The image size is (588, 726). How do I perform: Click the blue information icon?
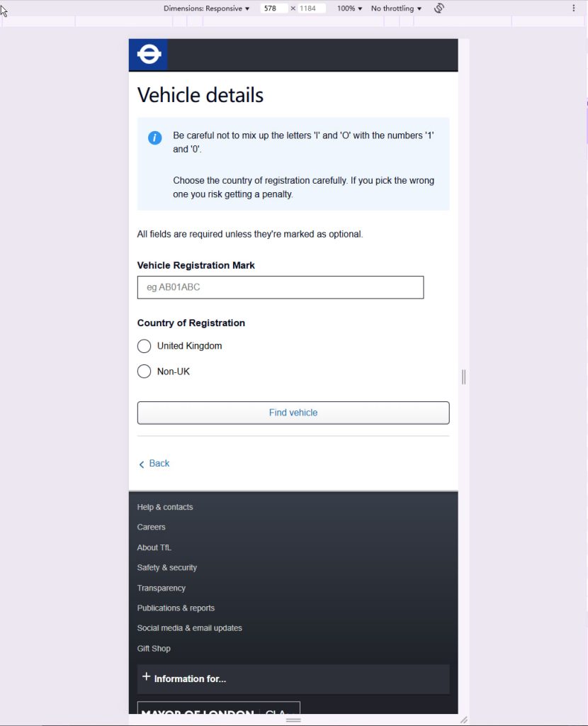154,138
